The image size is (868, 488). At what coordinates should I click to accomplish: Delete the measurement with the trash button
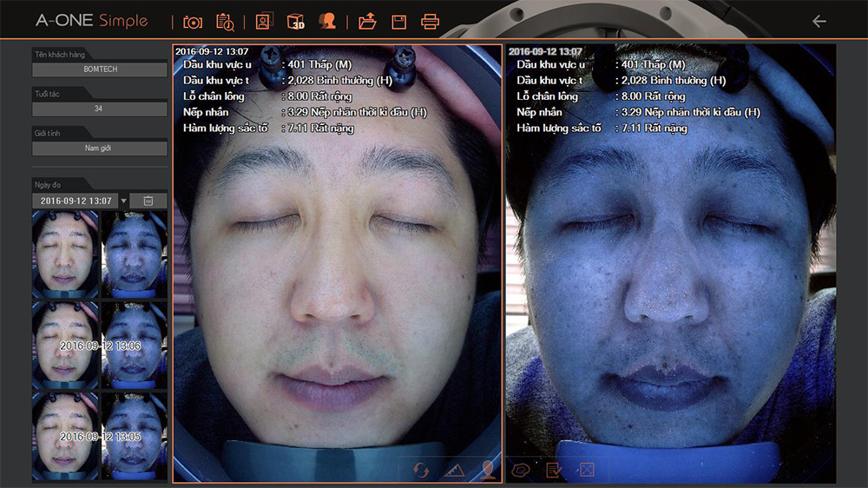148,201
